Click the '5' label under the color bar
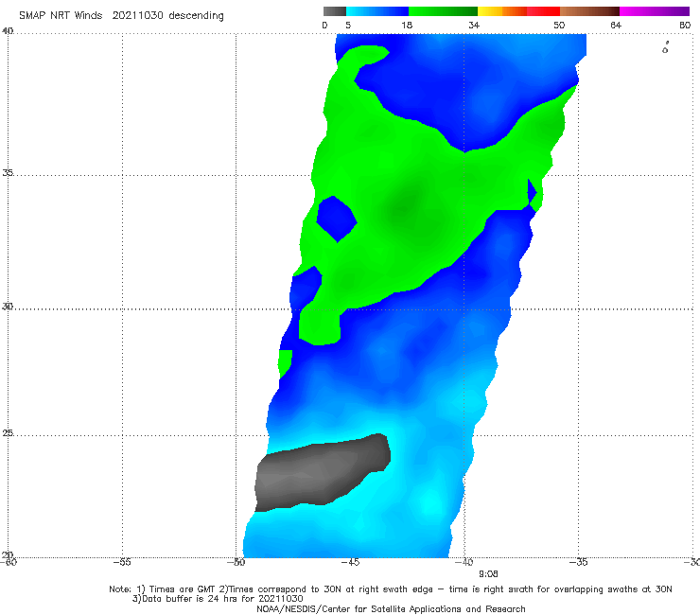Image resolution: width=700 pixels, height=615 pixels. click(348, 25)
